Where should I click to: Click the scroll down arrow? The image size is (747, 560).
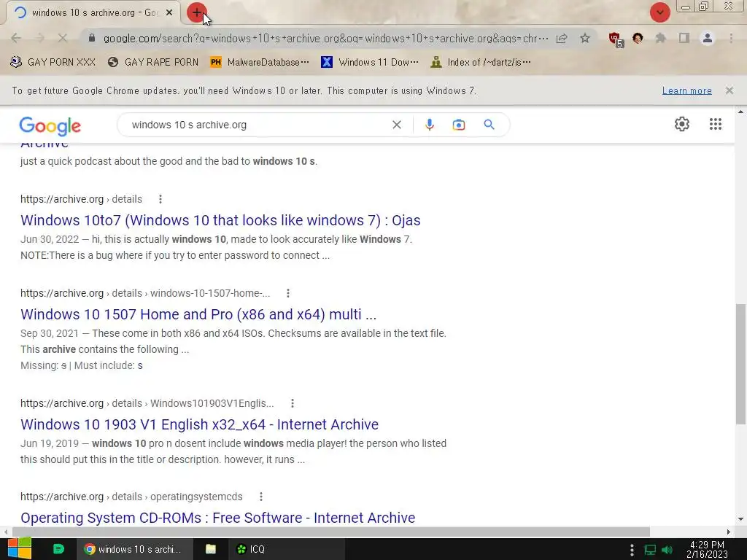click(x=740, y=518)
